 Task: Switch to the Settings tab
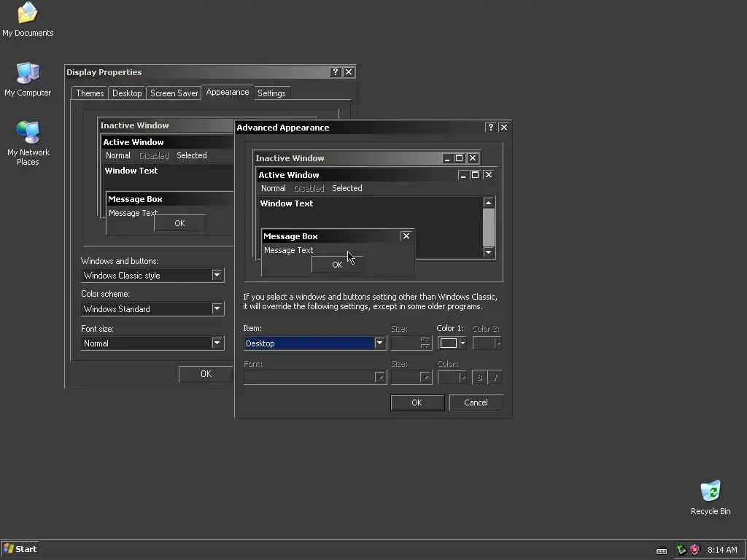[x=271, y=93]
